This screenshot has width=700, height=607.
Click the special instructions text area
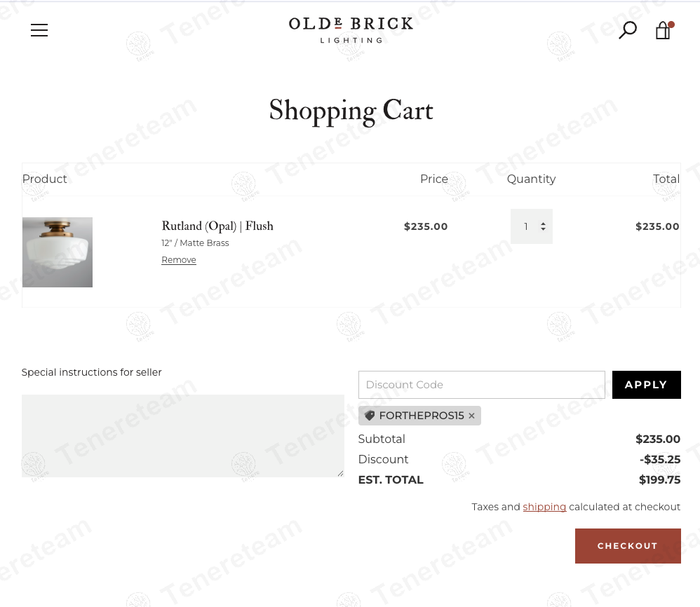click(x=182, y=435)
